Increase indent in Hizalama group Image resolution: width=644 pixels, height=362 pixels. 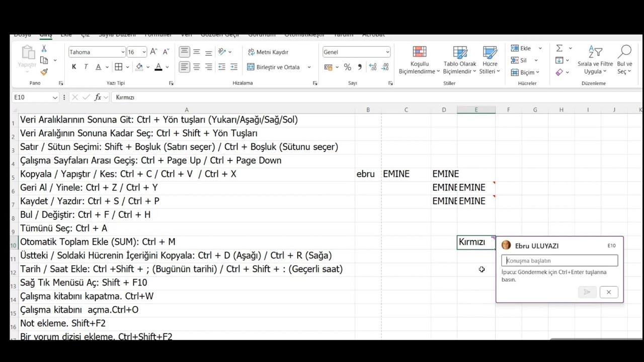[233, 67]
